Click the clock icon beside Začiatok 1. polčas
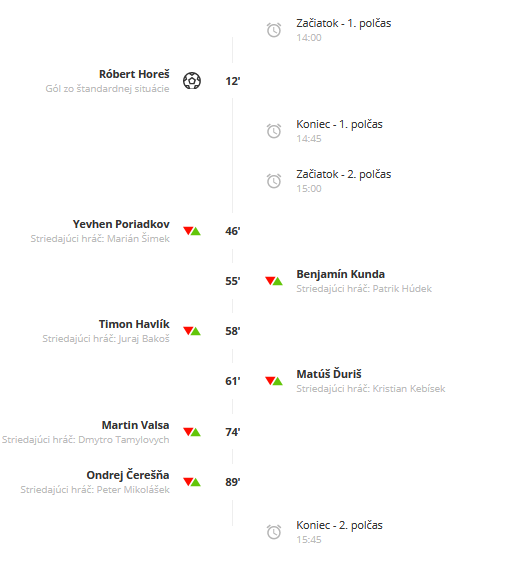The height and width of the screenshot is (561, 513). click(274, 30)
